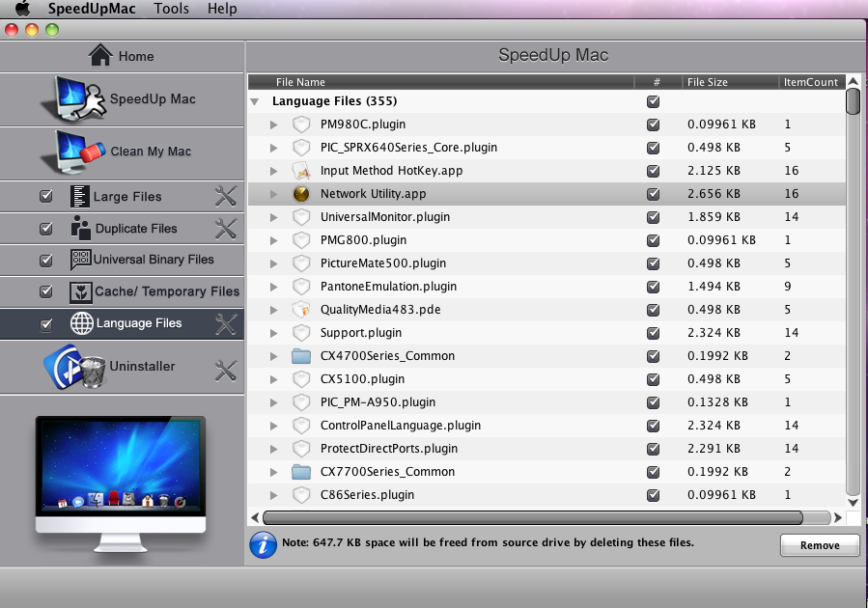
Task: Expand the UniversalMonitor.plugin row
Action: click(273, 217)
